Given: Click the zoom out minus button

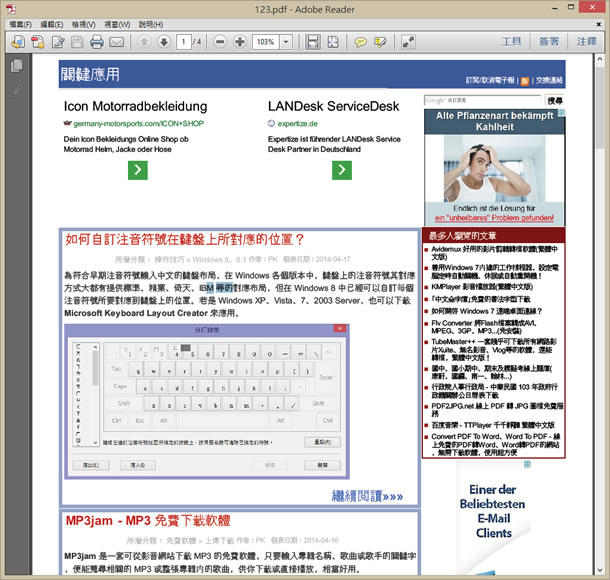Looking at the screenshot, I should pyautogui.click(x=220, y=42).
